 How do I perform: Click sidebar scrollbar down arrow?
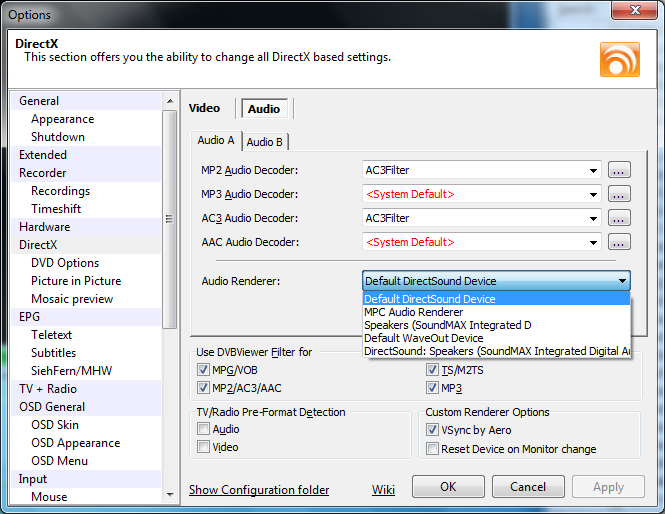(170, 494)
